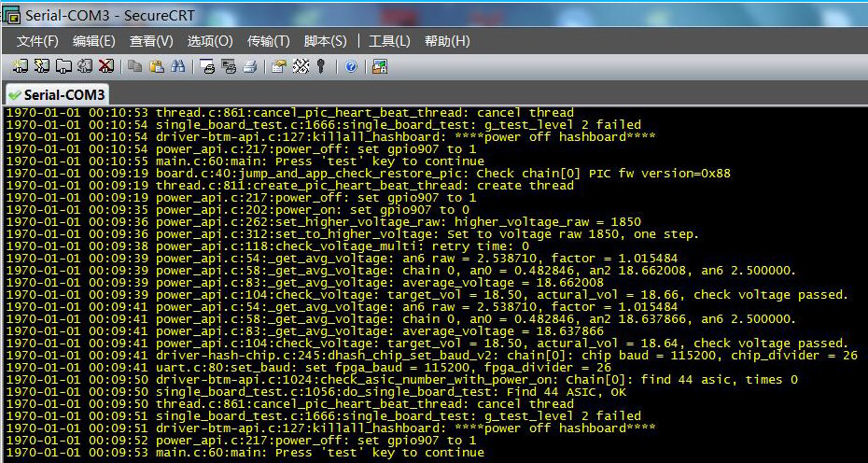Click the Print Selection icon
This screenshot has height=463, width=868.
point(229,67)
